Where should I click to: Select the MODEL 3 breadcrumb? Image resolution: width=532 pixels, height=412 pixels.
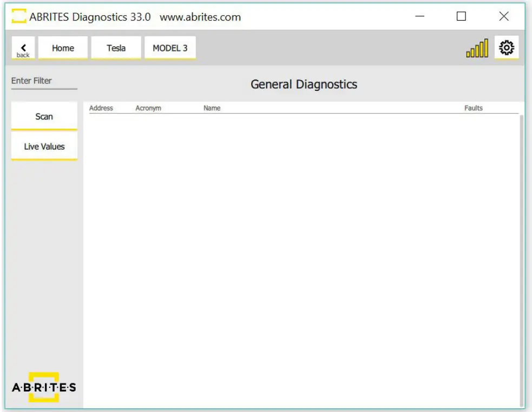pyautogui.click(x=169, y=48)
